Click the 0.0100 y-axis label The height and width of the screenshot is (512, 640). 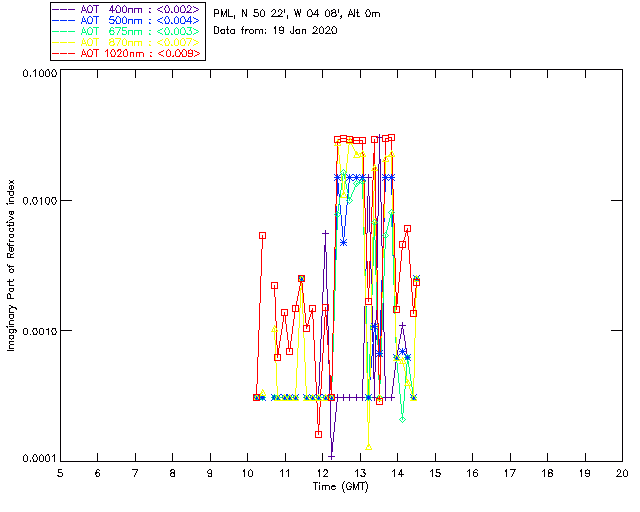click(39, 201)
